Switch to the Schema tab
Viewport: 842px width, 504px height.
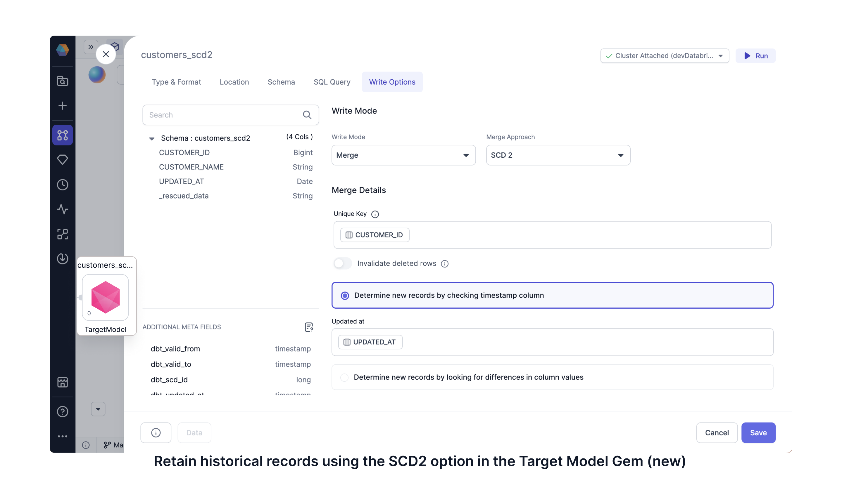tap(281, 81)
